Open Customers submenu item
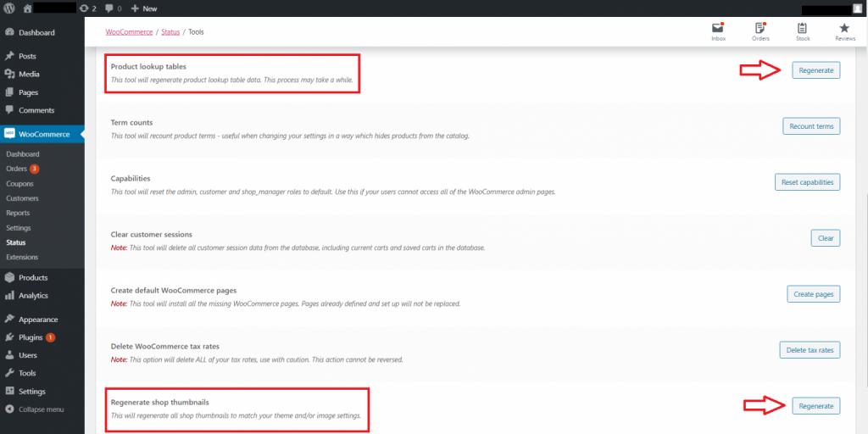 click(x=22, y=198)
